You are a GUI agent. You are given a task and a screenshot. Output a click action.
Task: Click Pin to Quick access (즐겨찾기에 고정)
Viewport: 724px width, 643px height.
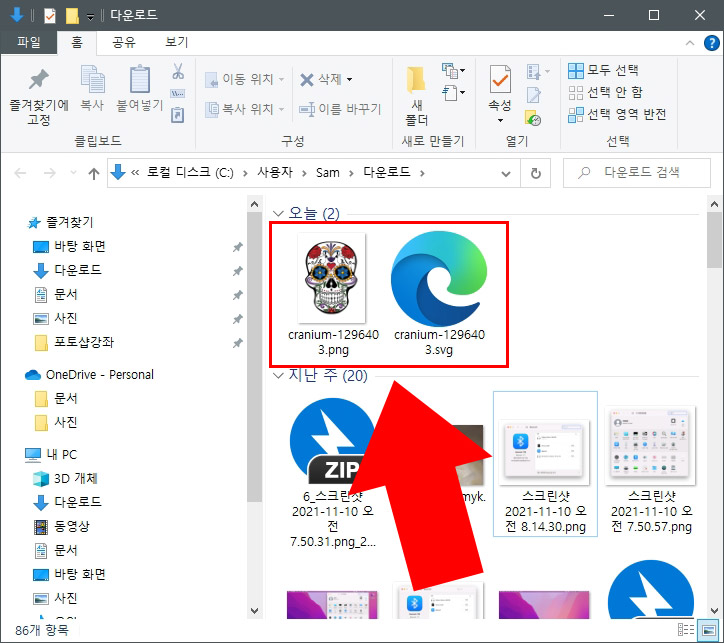tap(39, 96)
